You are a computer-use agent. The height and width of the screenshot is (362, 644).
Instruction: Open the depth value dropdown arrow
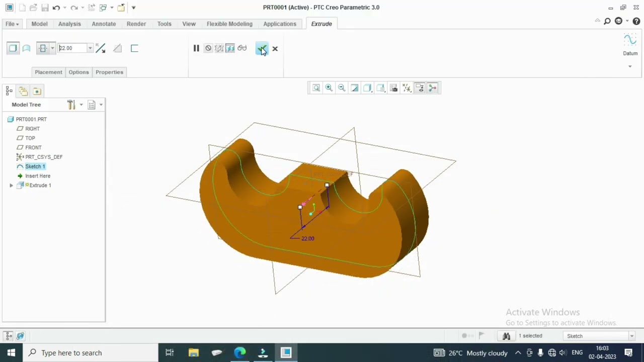click(x=90, y=48)
